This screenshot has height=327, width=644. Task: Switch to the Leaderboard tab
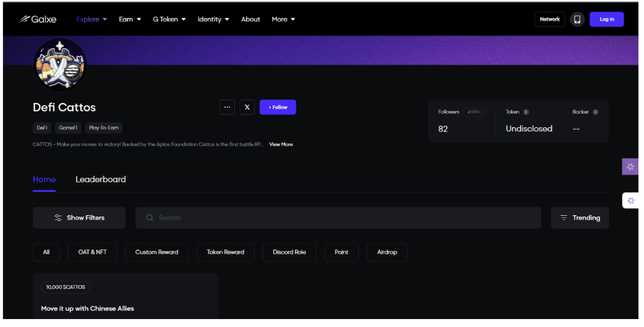[x=101, y=179]
